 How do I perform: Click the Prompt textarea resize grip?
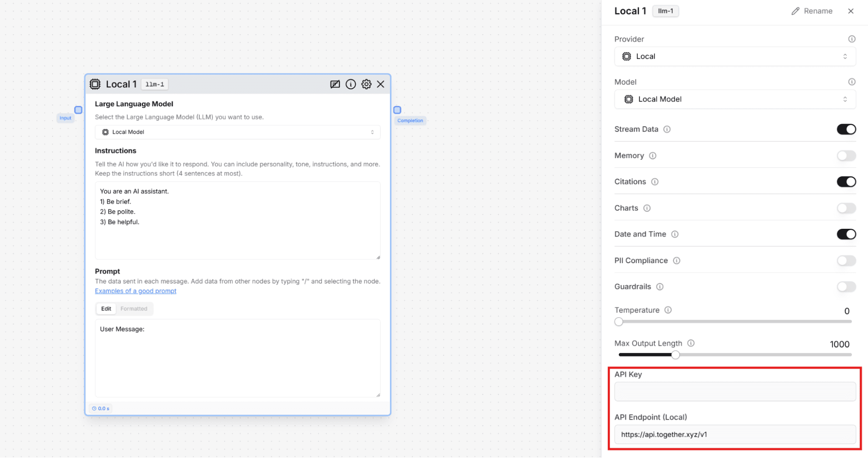[x=378, y=395]
